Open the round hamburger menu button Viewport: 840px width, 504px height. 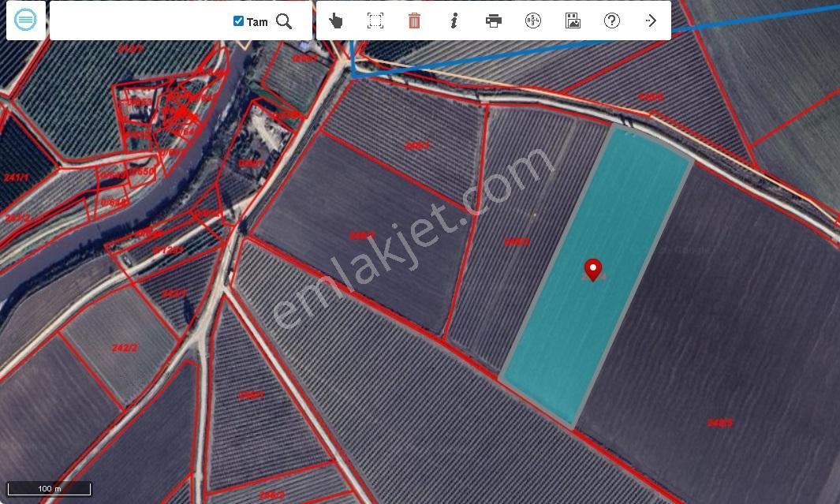(26, 21)
